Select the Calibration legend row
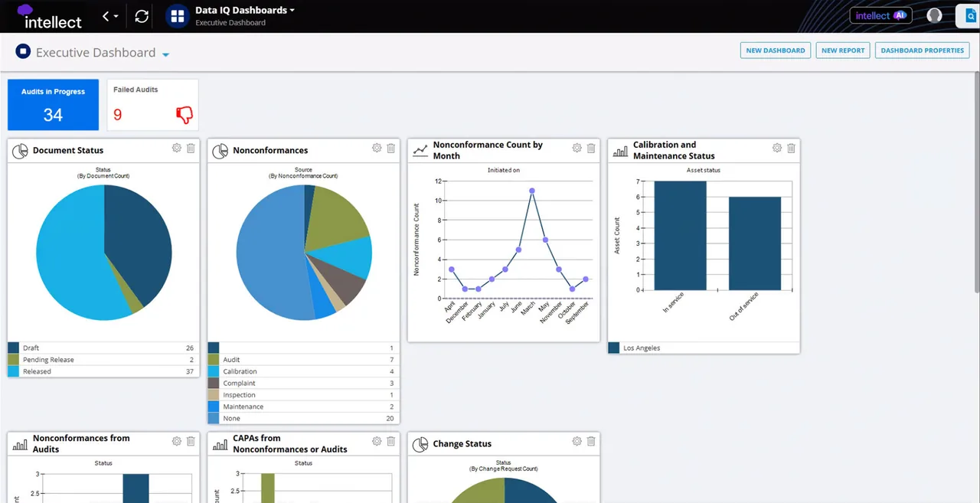Viewport: 980px width, 503px height. (x=303, y=371)
